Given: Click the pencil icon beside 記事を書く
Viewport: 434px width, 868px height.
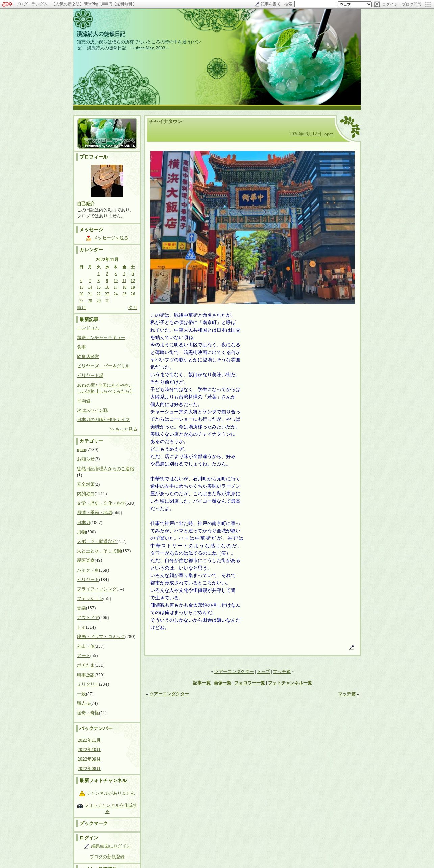Looking at the screenshot, I should point(257,4).
